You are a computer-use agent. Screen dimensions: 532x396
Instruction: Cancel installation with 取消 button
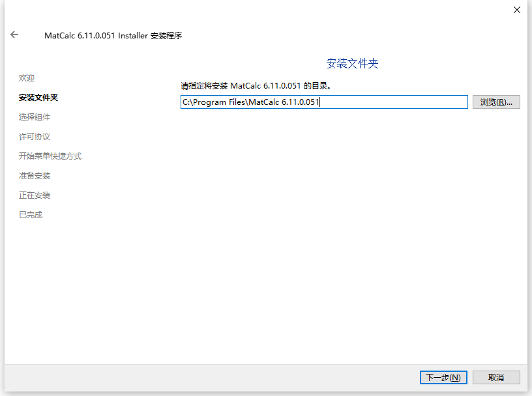(496, 377)
